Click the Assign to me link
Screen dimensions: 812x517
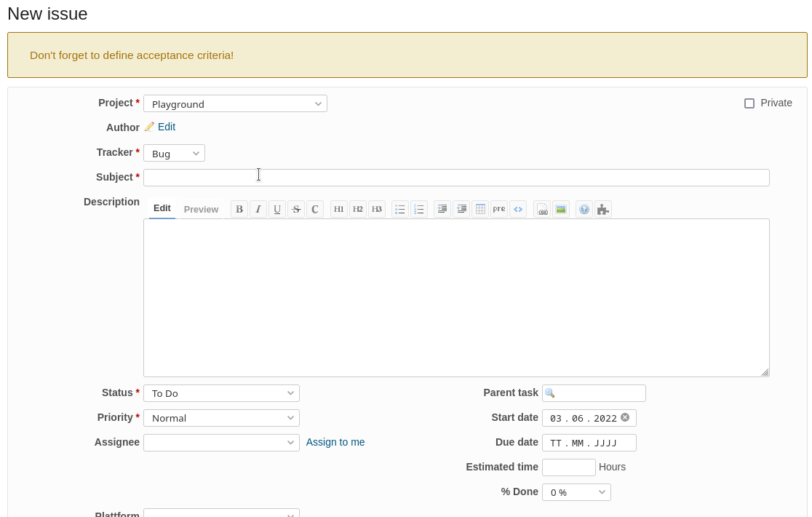click(335, 442)
